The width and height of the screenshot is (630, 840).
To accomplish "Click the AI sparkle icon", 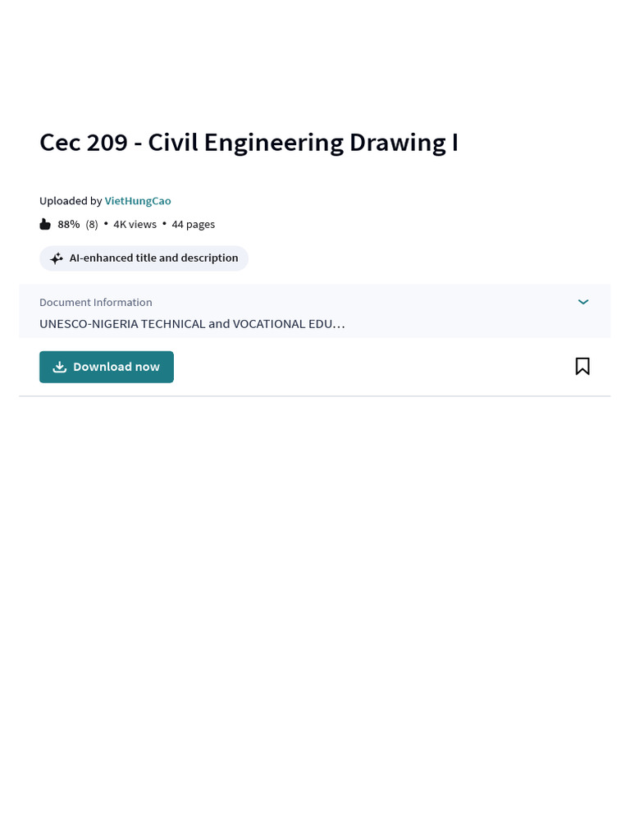I will tap(56, 258).
